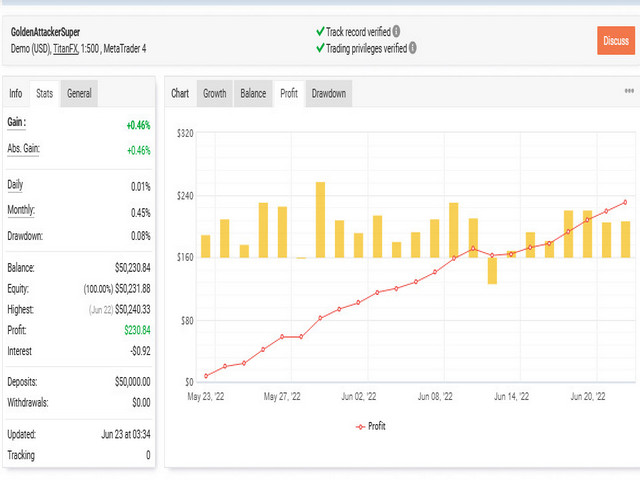Screen dimensions: 640x480
Task: Click the info icon beside Track record verified
Action: click(396, 31)
